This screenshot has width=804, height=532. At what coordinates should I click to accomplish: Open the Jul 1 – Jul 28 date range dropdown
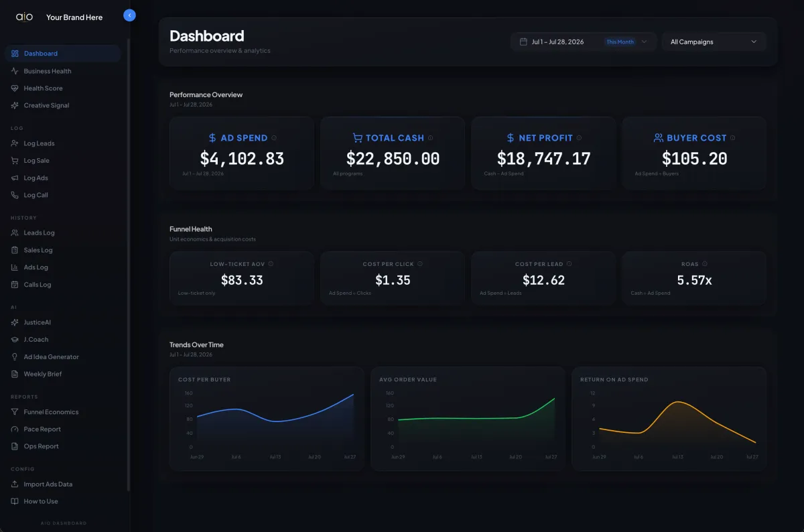[584, 42]
